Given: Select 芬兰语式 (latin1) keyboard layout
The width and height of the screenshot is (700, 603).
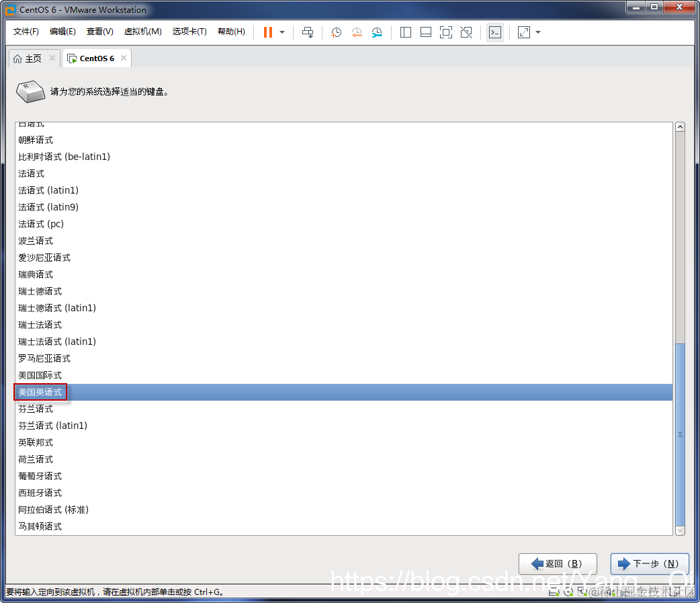Looking at the screenshot, I should coord(344,426).
